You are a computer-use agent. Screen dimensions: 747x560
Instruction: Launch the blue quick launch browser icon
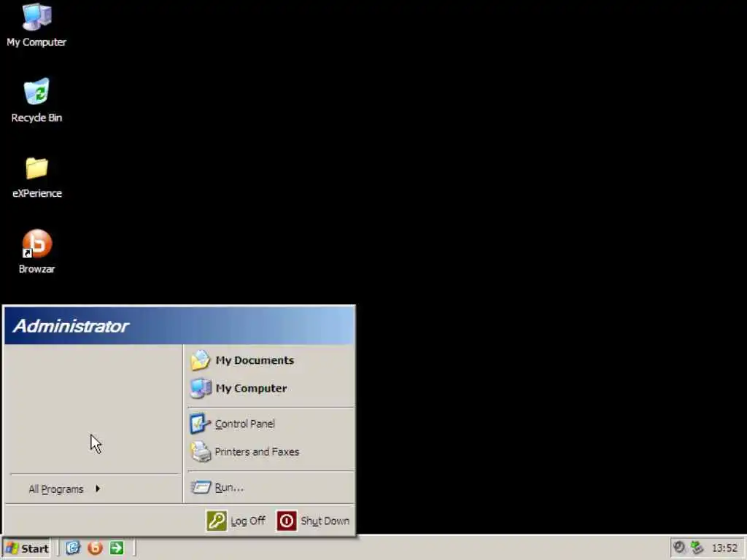click(73, 548)
